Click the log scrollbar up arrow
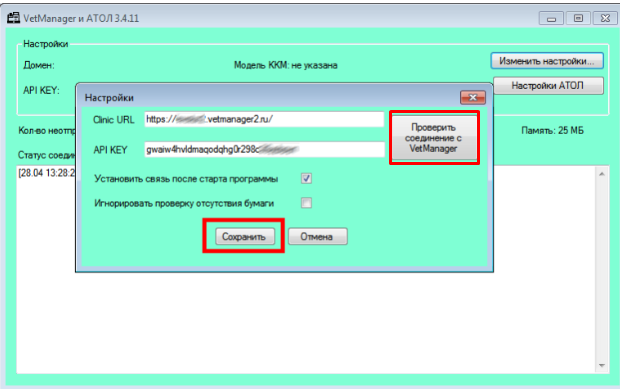This screenshot has width=620, height=389. coord(602,174)
